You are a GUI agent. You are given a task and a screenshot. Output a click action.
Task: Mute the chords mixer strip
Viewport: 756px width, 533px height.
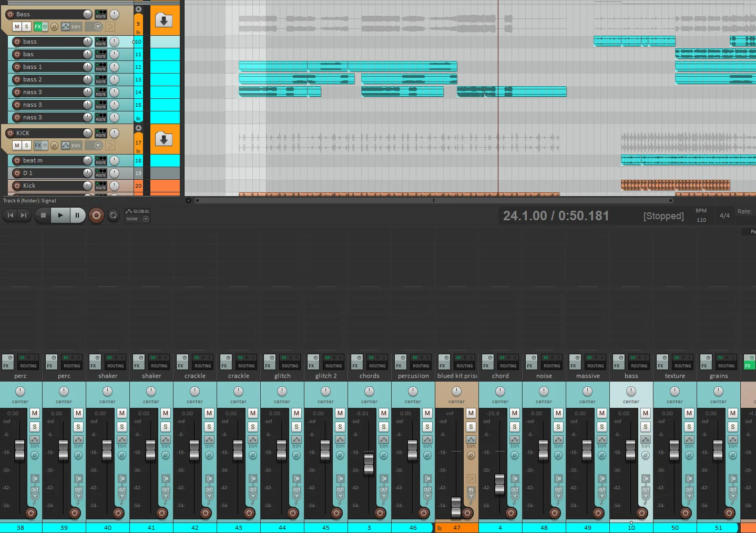point(384,413)
